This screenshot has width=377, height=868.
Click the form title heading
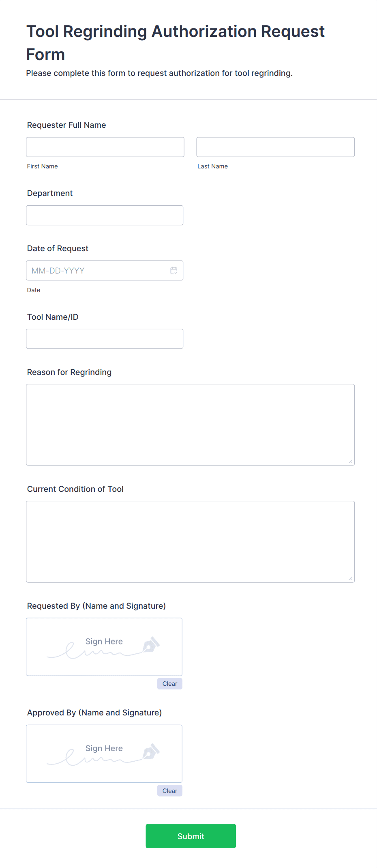click(175, 42)
